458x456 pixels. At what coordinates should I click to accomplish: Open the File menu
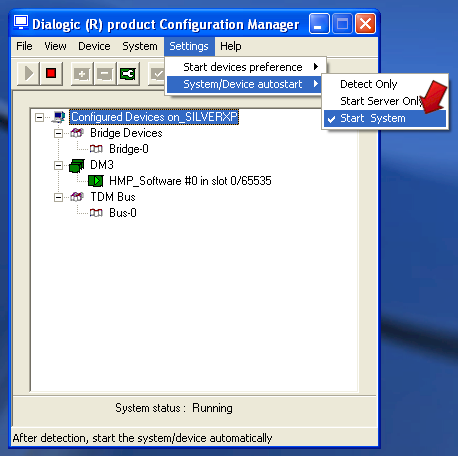(x=24, y=46)
